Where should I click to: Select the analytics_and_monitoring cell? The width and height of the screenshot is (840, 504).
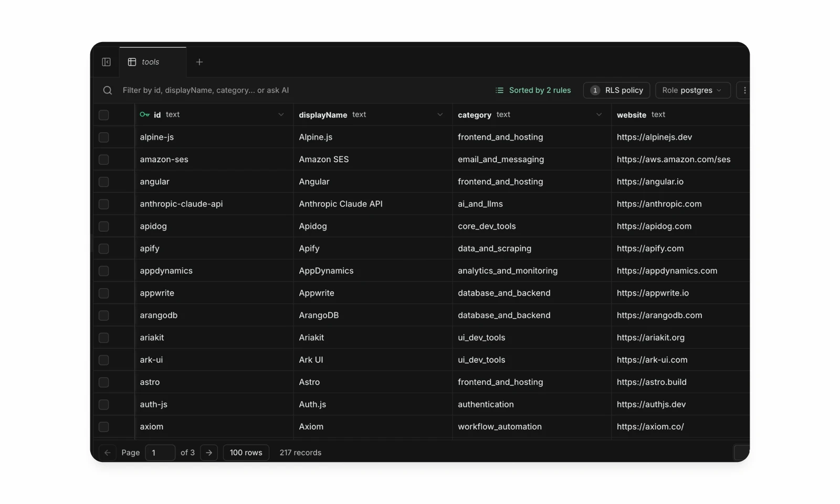click(x=532, y=271)
